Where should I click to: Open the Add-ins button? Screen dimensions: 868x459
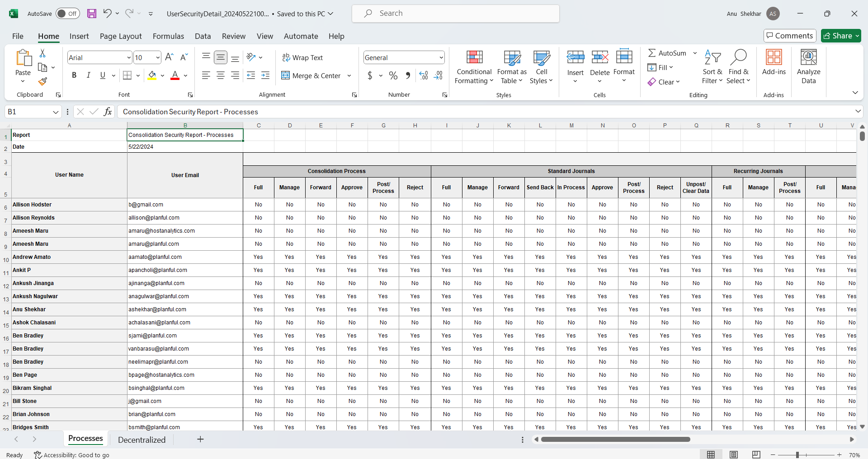(774, 62)
